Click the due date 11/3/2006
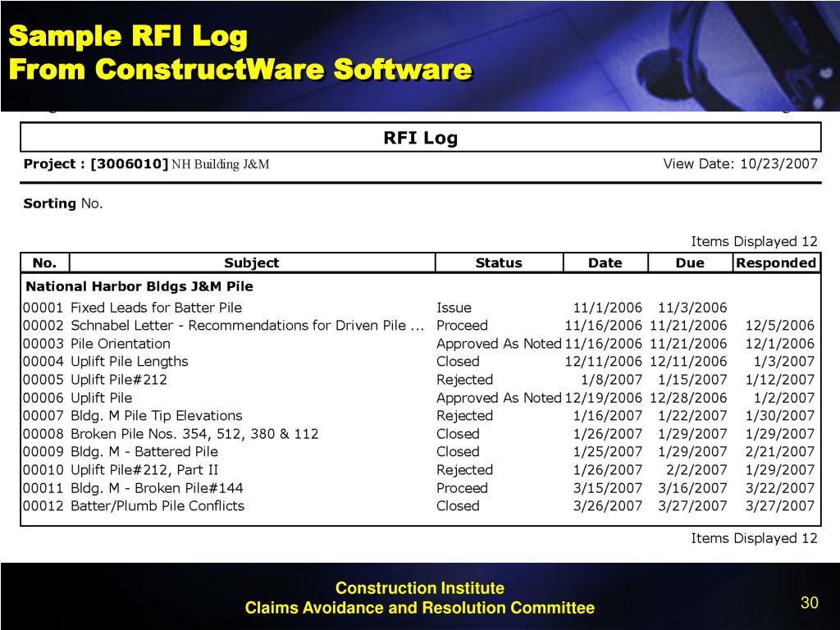The image size is (840, 630). [692, 308]
